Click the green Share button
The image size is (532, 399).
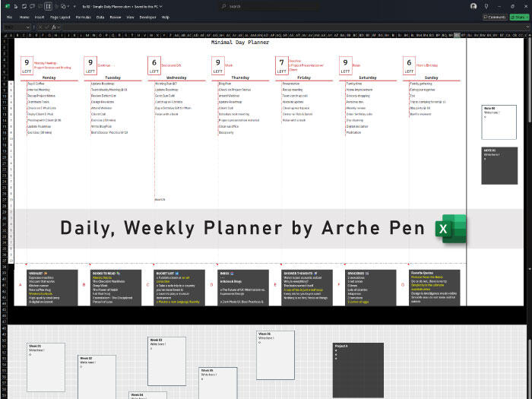click(518, 16)
